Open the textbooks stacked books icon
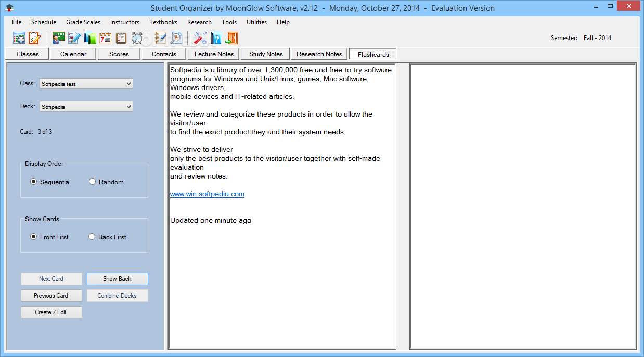The image size is (644, 357). [x=90, y=38]
